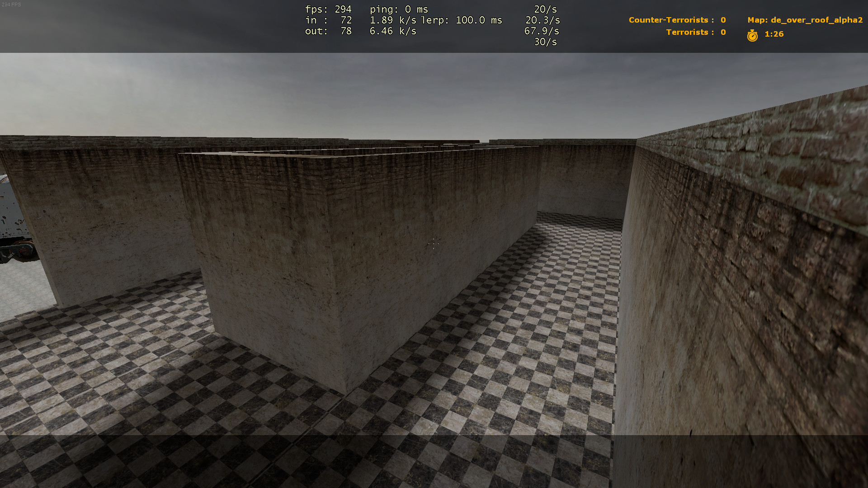The width and height of the screenshot is (868, 488).
Task: Click the 67.9/s rate value
Action: 542,31
